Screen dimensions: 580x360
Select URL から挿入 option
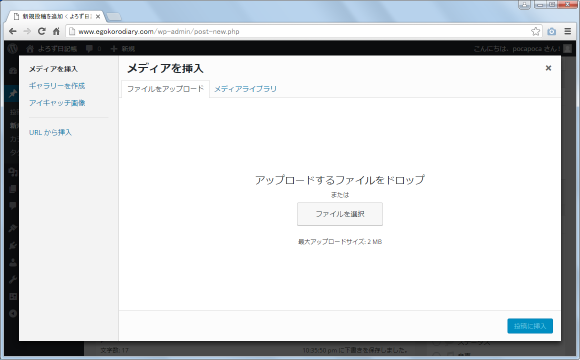click(50, 132)
